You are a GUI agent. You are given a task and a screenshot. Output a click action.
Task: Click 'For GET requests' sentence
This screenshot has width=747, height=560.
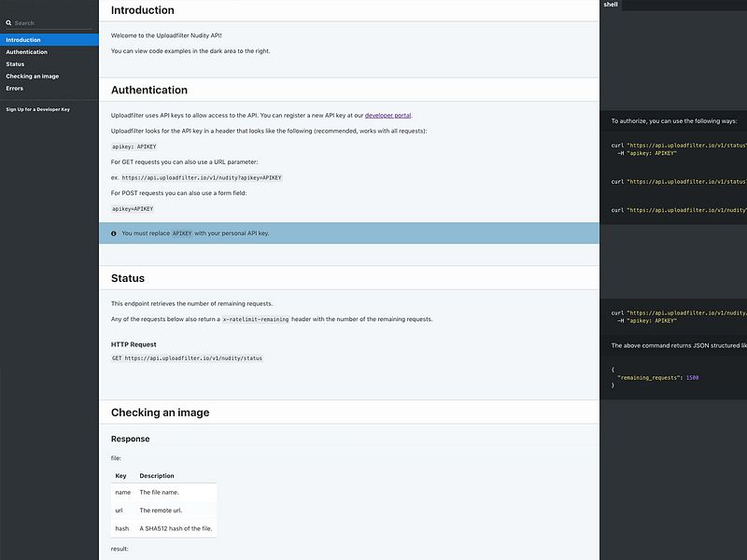tap(184, 161)
